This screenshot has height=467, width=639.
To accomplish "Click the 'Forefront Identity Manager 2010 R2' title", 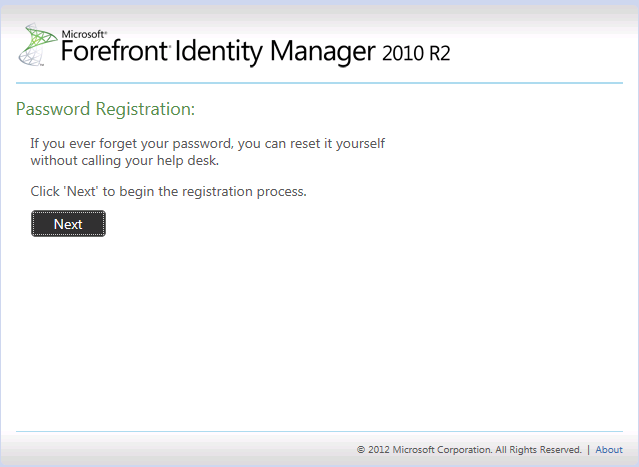I will pyautogui.click(x=256, y=51).
